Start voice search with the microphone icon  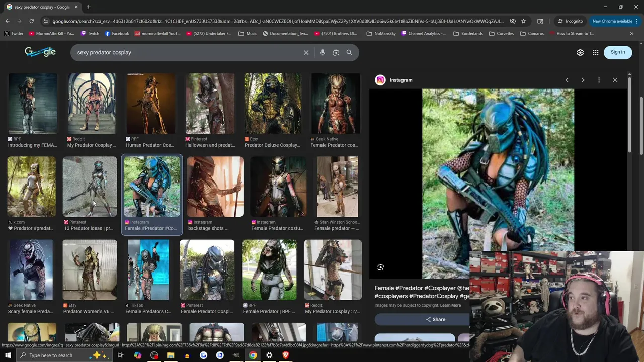click(323, 52)
